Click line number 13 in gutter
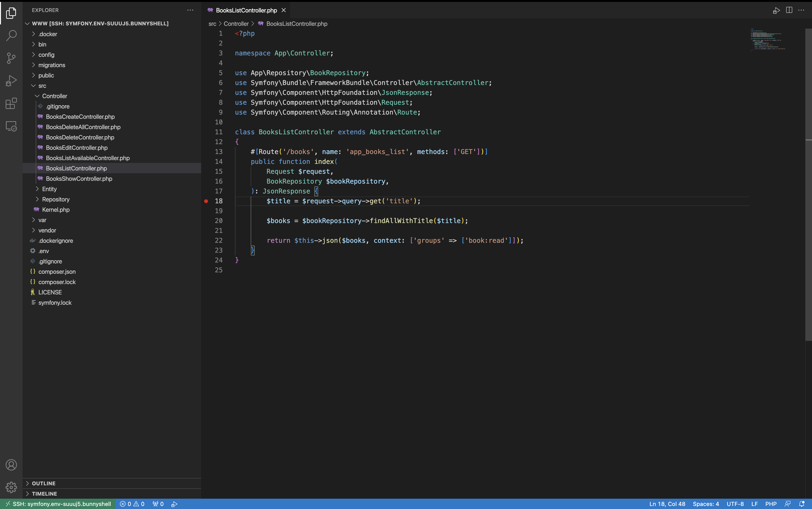The height and width of the screenshot is (509, 812). point(219,152)
